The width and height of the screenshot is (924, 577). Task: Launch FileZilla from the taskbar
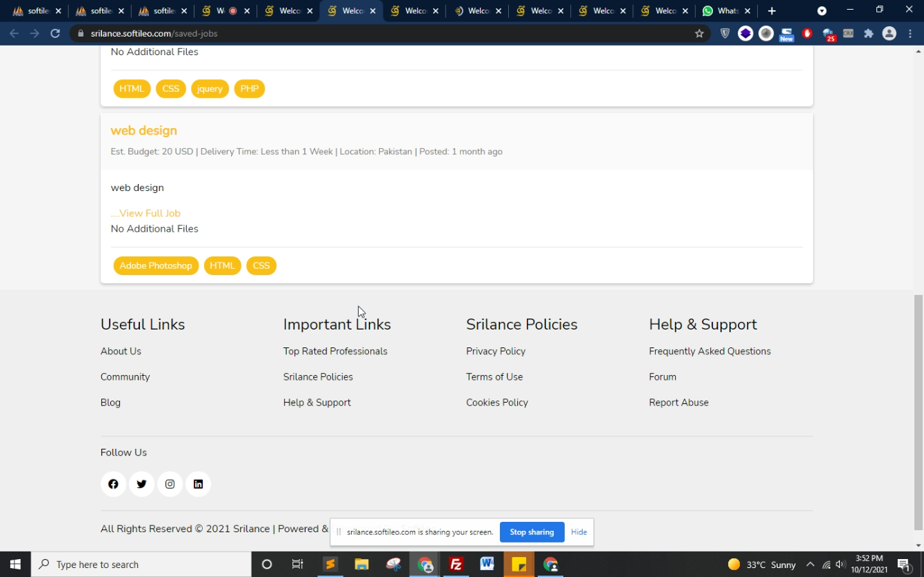click(x=456, y=564)
